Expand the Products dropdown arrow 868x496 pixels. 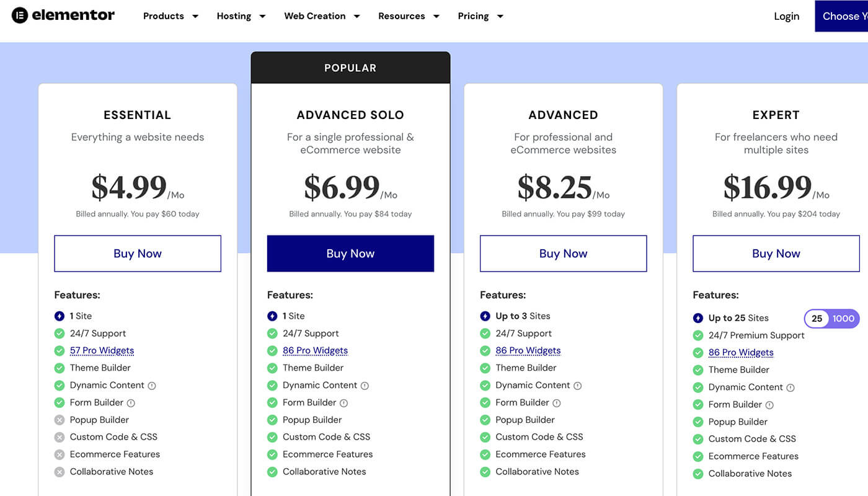pyautogui.click(x=195, y=16)
